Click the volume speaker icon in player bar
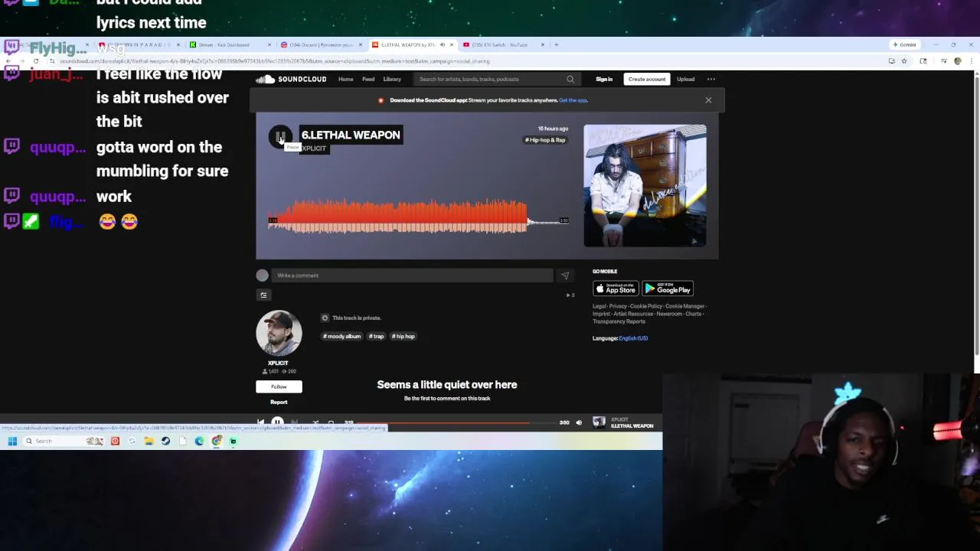This screenshot has width=980, height=551. coord(579,422)
